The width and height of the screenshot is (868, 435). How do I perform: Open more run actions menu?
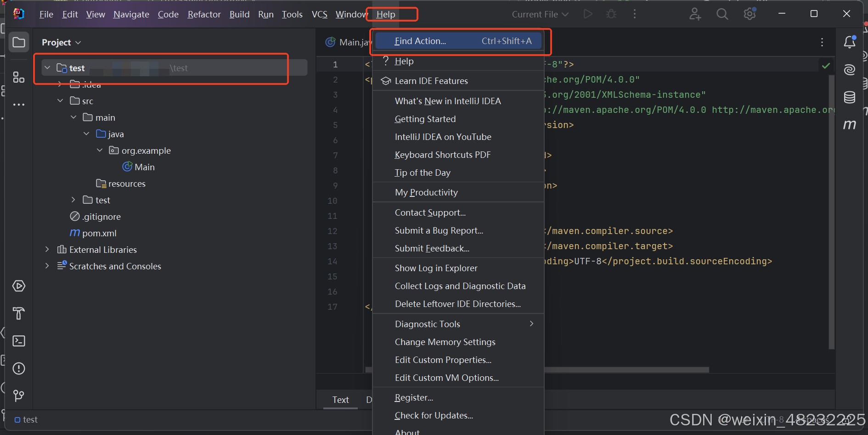tap(635, 14)
